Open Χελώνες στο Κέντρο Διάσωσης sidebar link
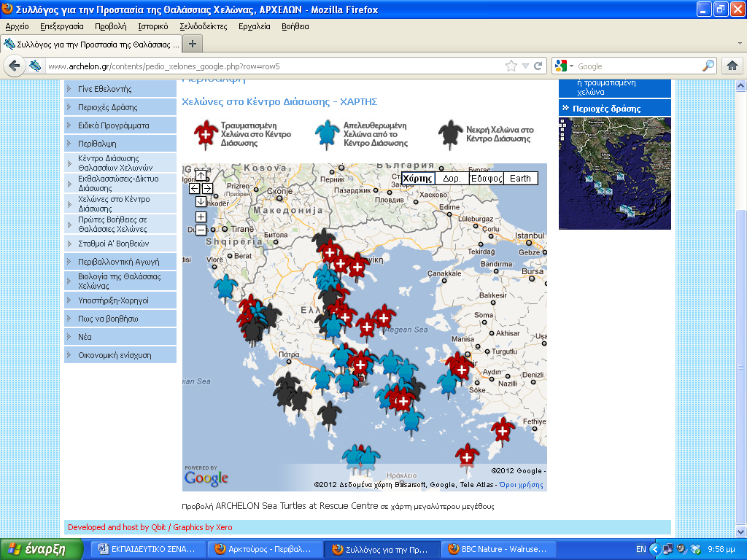Image resolution: width=747 pixels, height=560 pixels. tap(120, 204)
